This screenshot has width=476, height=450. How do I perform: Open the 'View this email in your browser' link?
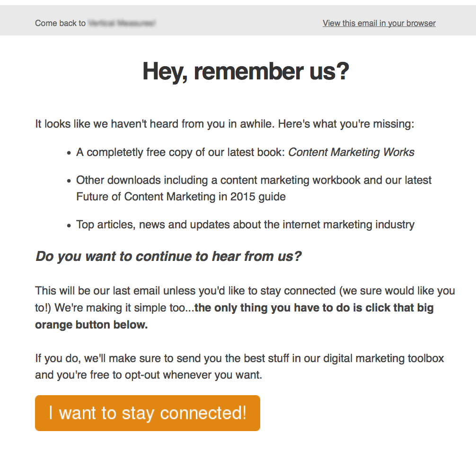tap(379, 23)
